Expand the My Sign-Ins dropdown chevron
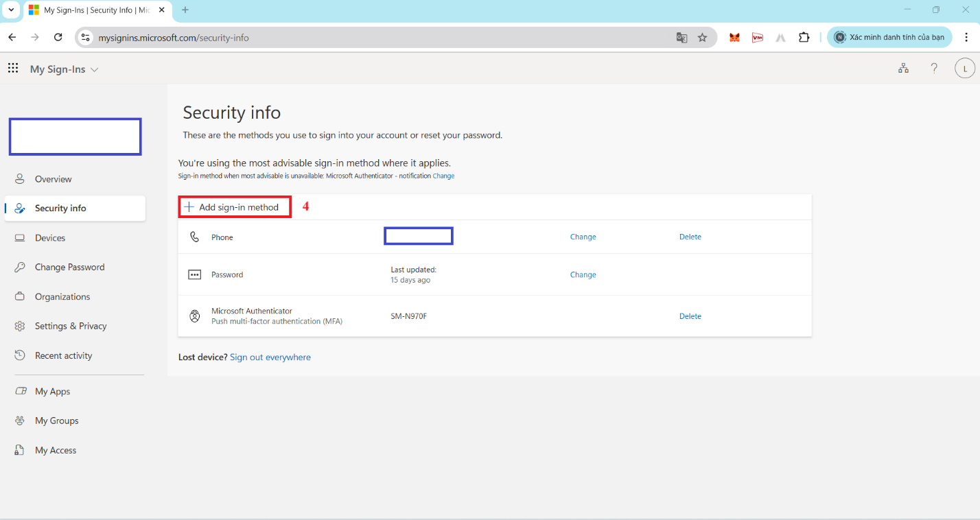The width and height of the screenshot is (980, 520). pos(95,70)
